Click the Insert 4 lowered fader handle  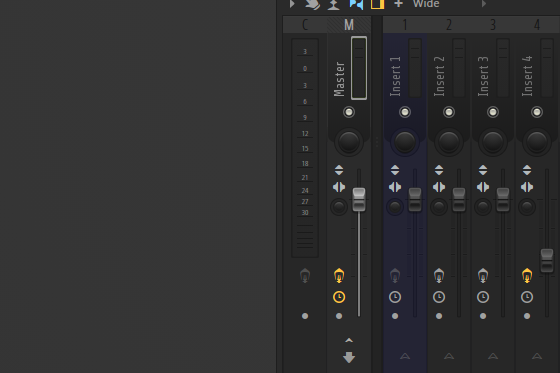(x=547, y=260)
